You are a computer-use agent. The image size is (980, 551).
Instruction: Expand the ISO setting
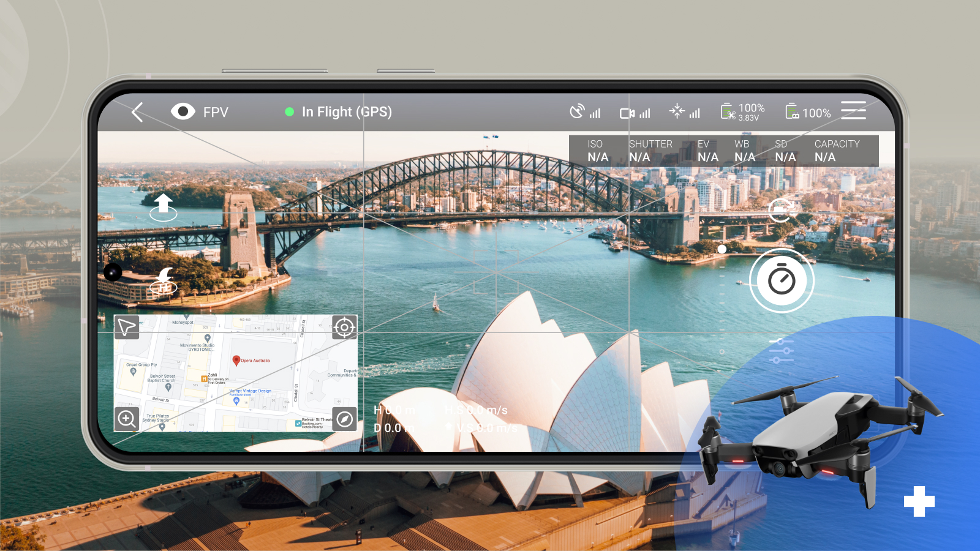[x=597, y=151]
